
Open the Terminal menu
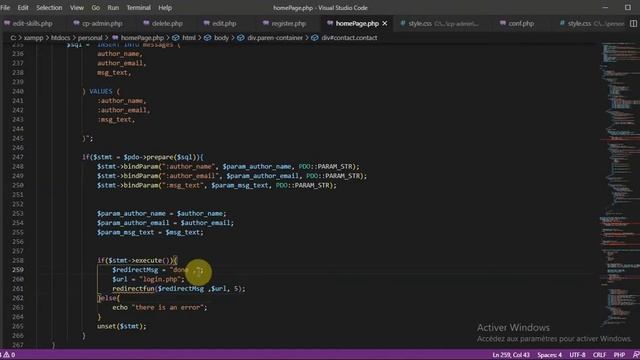pyautogui.click(x=138, y=8)
